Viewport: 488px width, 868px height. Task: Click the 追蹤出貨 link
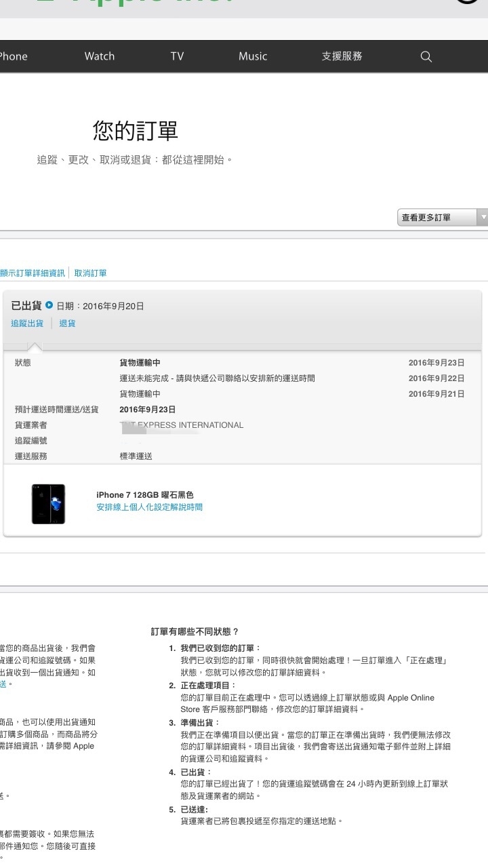(27, 323)
